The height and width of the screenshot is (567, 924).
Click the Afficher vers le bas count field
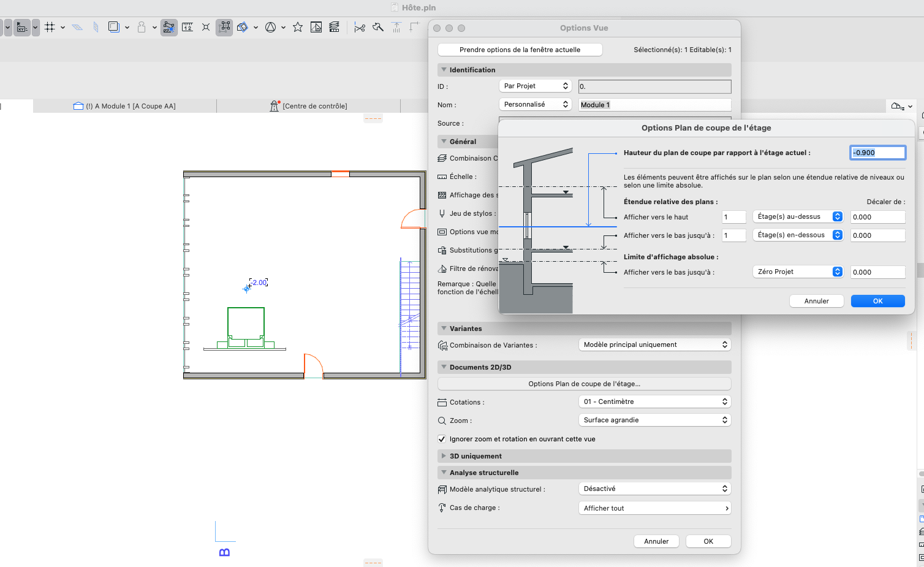click(733, 235)
